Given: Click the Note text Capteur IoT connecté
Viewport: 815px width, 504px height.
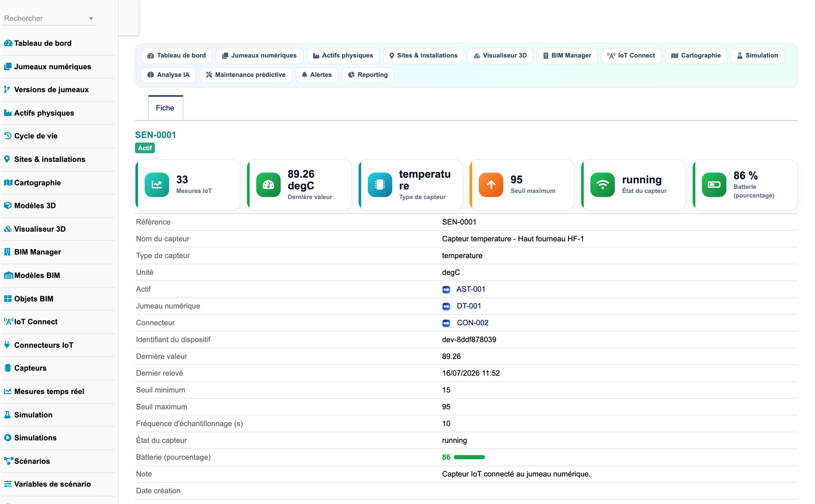Looking at the screenshot, I should [516, 474].
